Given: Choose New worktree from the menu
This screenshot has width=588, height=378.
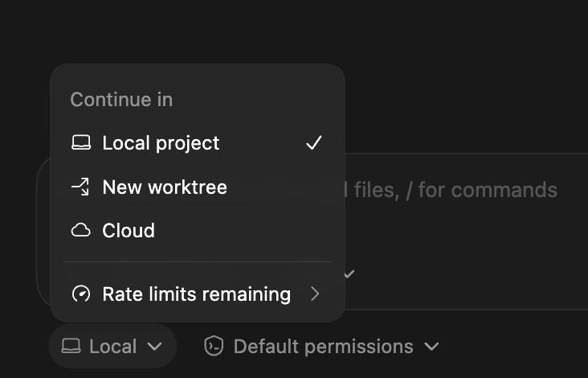Looking at the screenshot, I should (198, 187).
